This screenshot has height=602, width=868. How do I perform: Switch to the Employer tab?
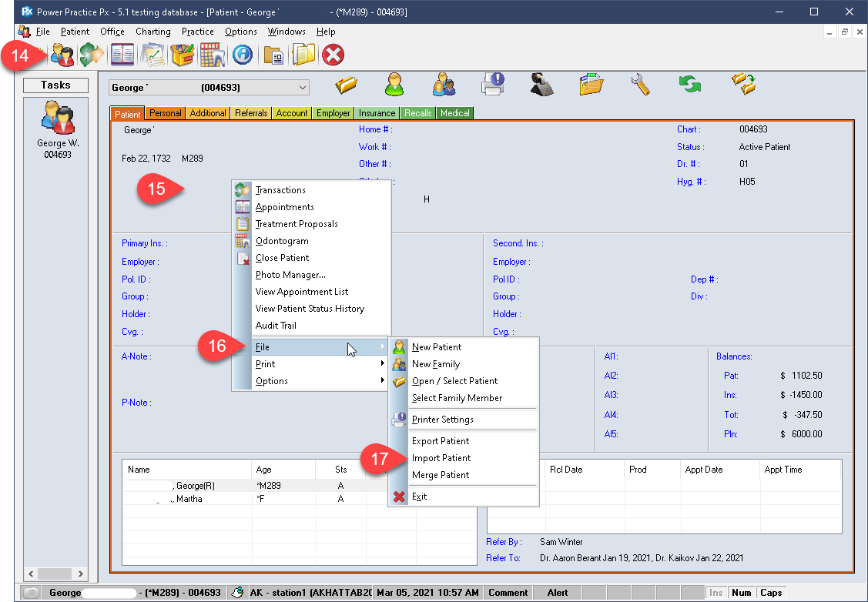click(x=333, y=113)
